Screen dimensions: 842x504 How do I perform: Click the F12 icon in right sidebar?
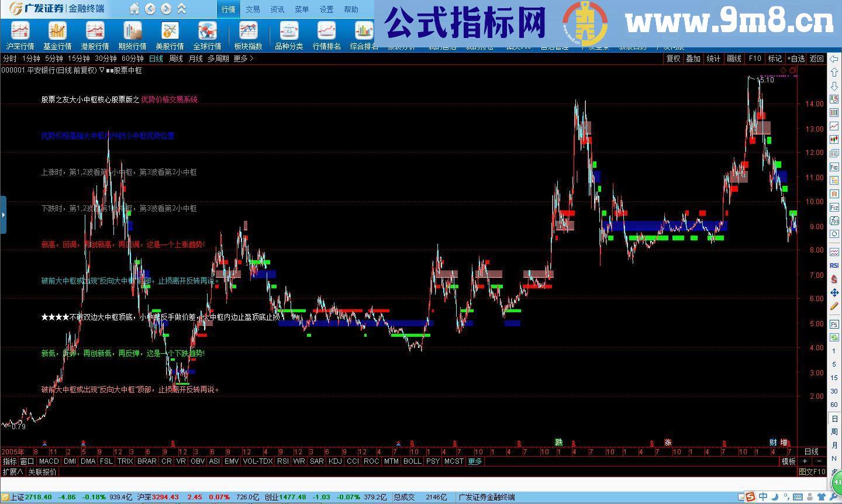(x=834, y=207)
